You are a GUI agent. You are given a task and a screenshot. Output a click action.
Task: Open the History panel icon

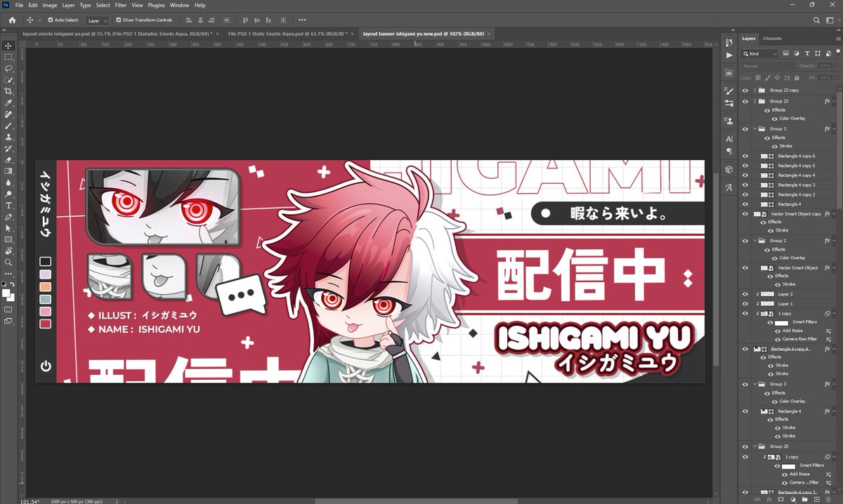click(728, 43)
